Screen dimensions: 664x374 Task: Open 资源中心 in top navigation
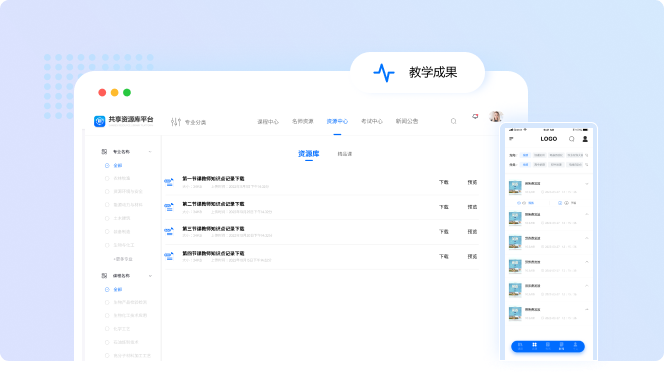point(337,122)
